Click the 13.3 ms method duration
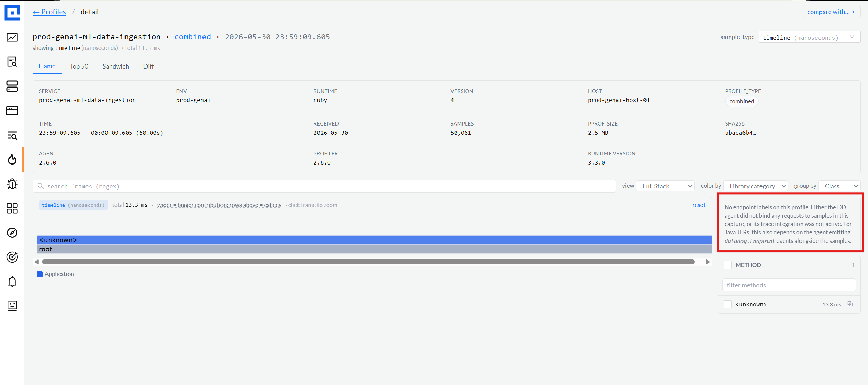Image resolution: width=868 pixels, height=385 pixels. click(831, 304)
